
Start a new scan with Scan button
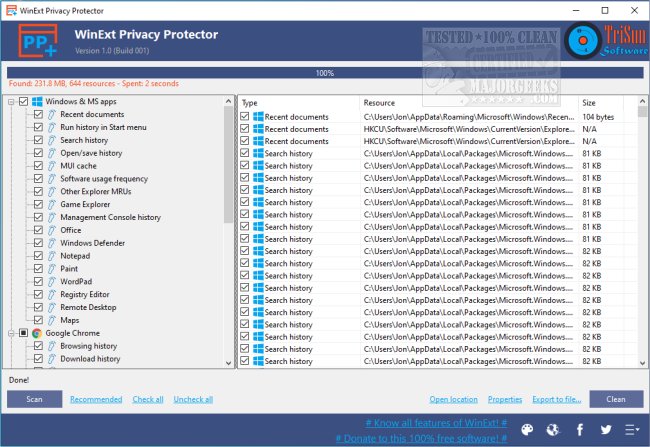tap(34, 399)
